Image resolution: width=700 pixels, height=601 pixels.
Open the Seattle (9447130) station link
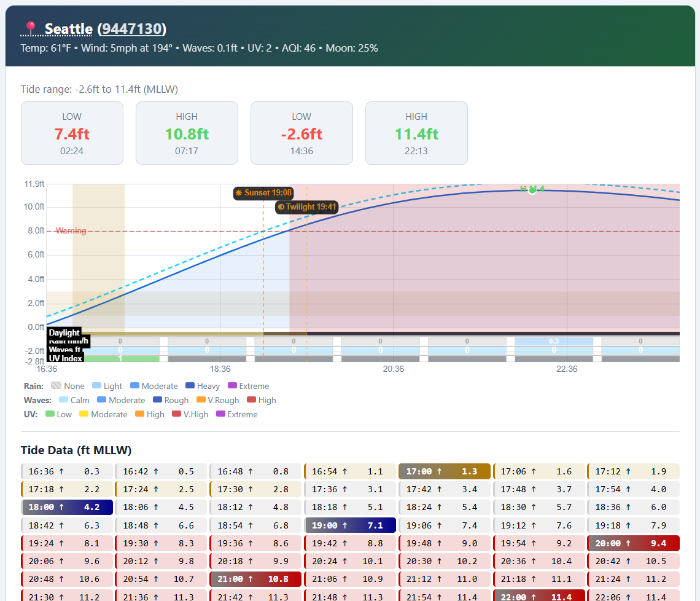pyautogui.click(x=106, y=29)
